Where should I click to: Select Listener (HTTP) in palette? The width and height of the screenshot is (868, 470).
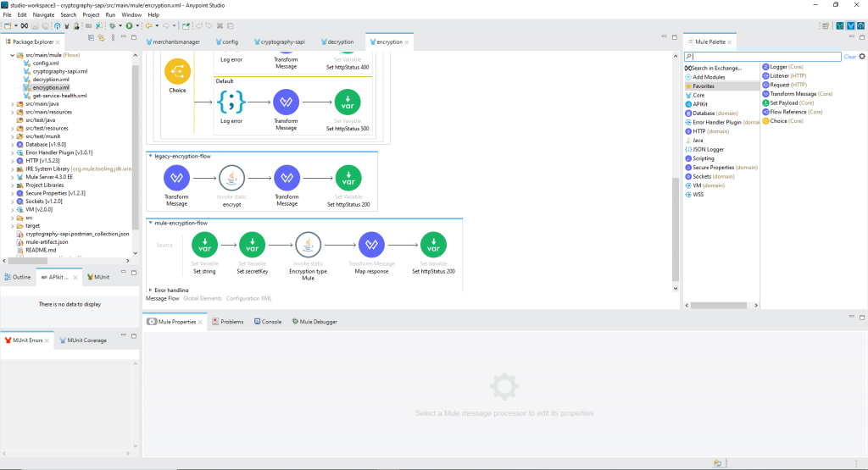[784, 75]
